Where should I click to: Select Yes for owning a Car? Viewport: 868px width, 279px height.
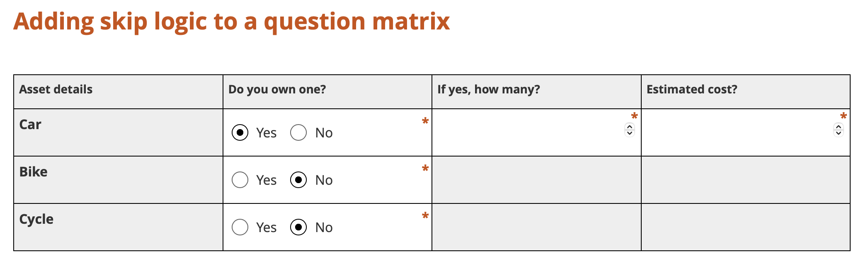coord(240,132)
